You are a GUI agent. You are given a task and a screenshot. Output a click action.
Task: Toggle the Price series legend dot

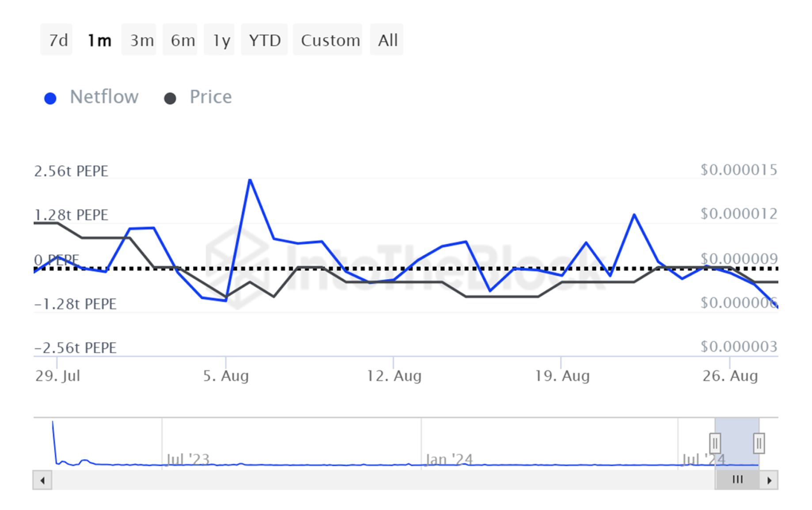point(170,98)
